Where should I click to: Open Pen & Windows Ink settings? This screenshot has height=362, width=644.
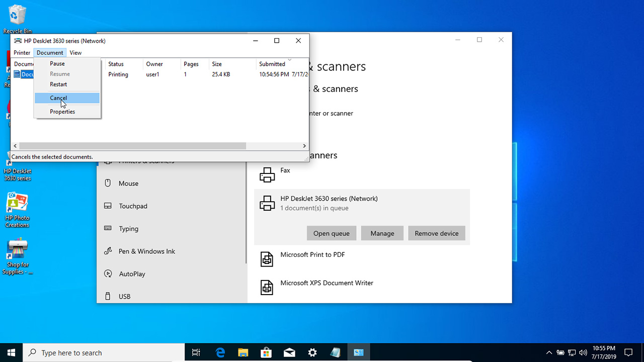pos(171,251)
